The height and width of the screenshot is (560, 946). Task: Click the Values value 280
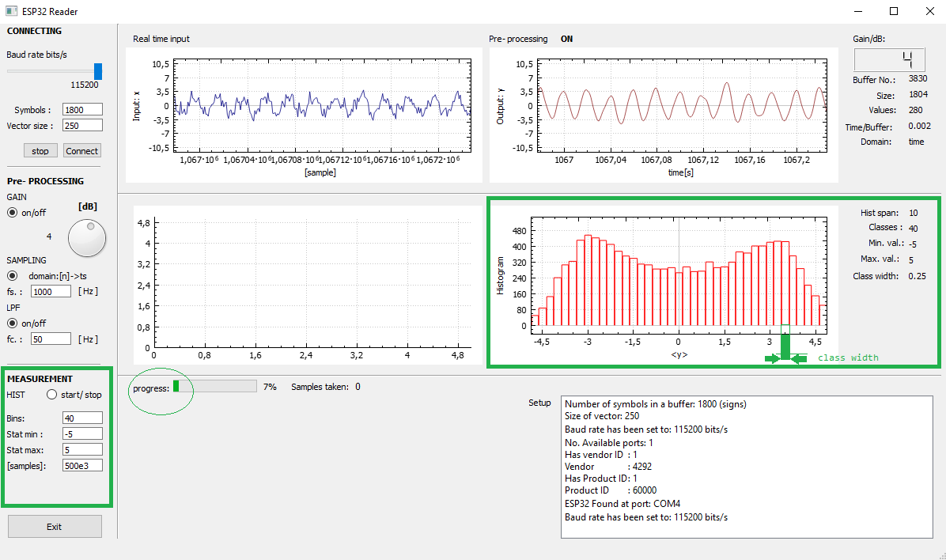click(915, 110)
